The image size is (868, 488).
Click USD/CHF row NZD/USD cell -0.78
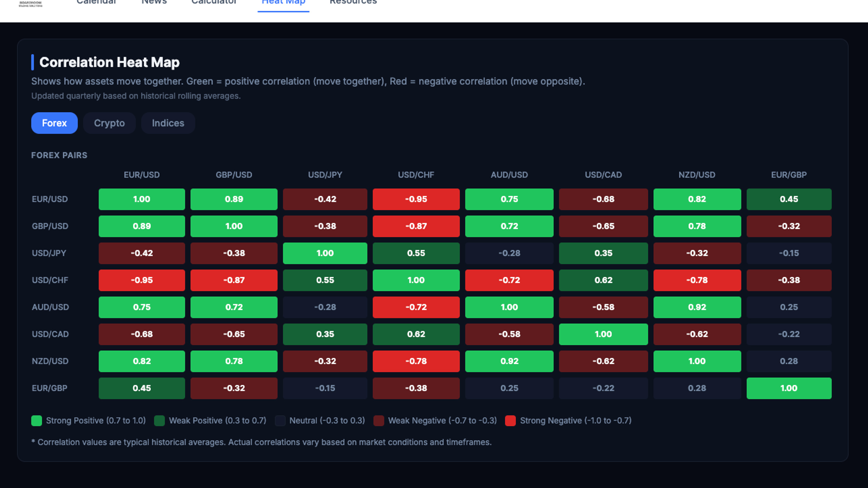697,280
